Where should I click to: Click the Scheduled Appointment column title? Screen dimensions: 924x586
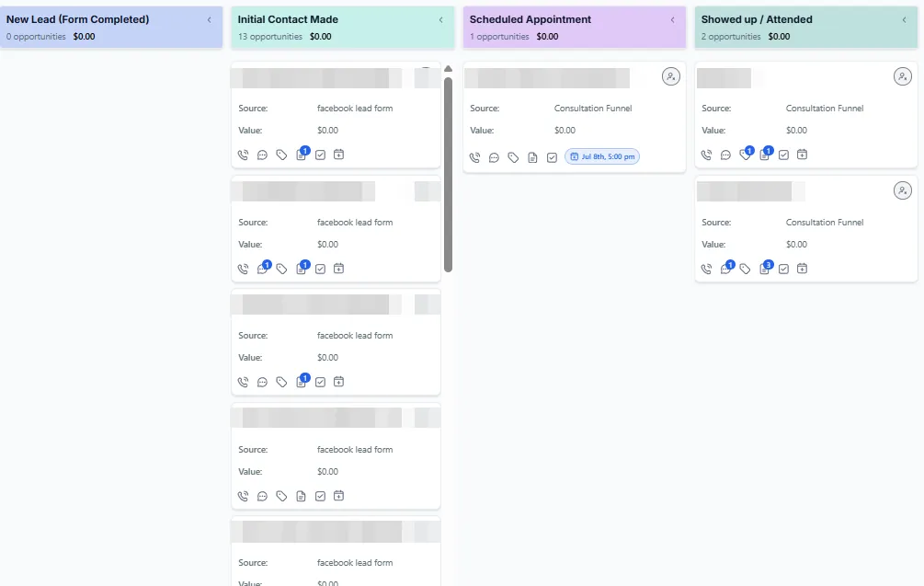(530, 19)
